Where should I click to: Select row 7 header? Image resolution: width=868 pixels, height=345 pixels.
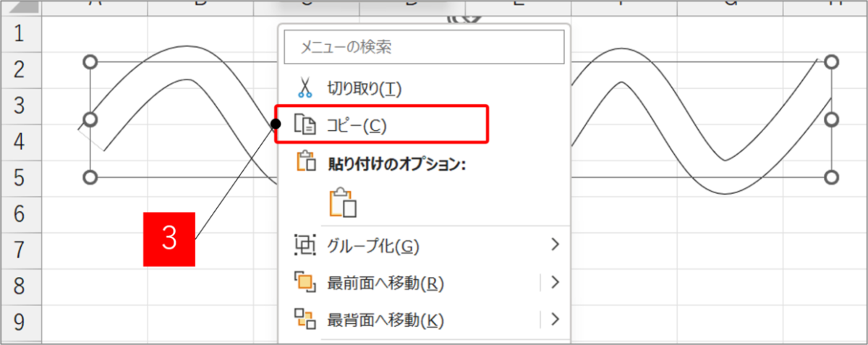(x=20, y=249)
